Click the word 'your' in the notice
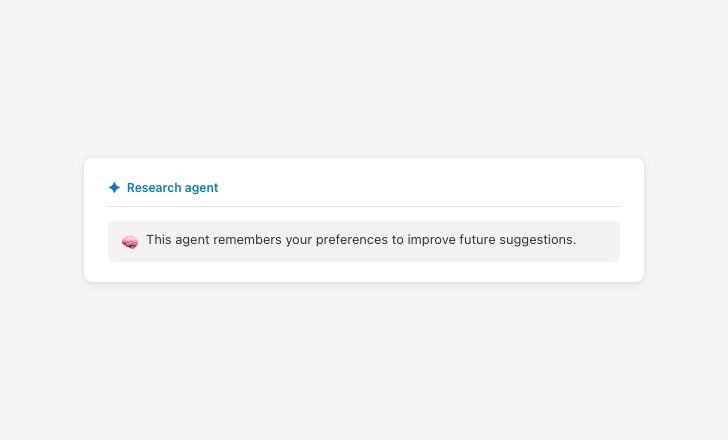Viewport: 728px width, 440px height. pos(298,240)
